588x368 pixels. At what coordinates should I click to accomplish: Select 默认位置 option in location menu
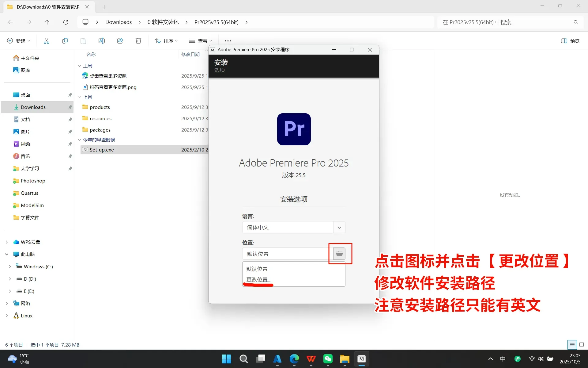tap(257, 269)
